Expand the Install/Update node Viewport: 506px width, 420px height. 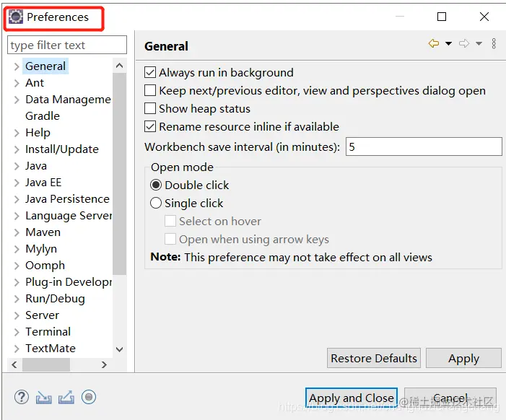(17, 149)
